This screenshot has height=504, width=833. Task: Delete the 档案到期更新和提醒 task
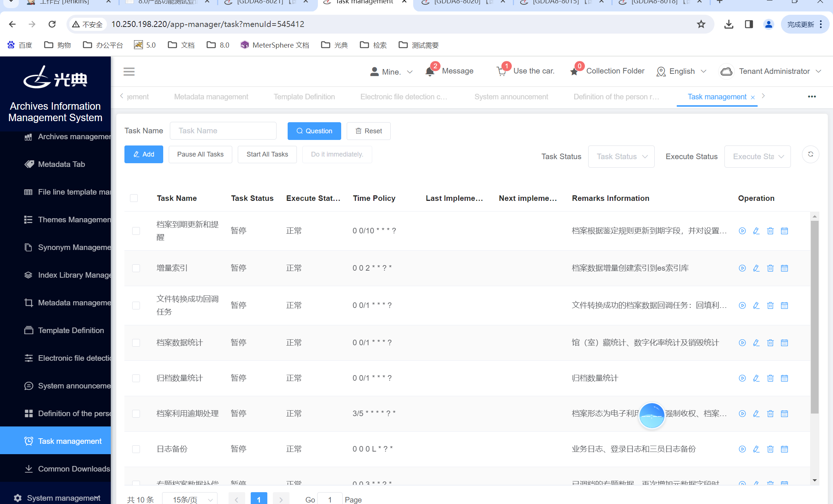[770, 231]
